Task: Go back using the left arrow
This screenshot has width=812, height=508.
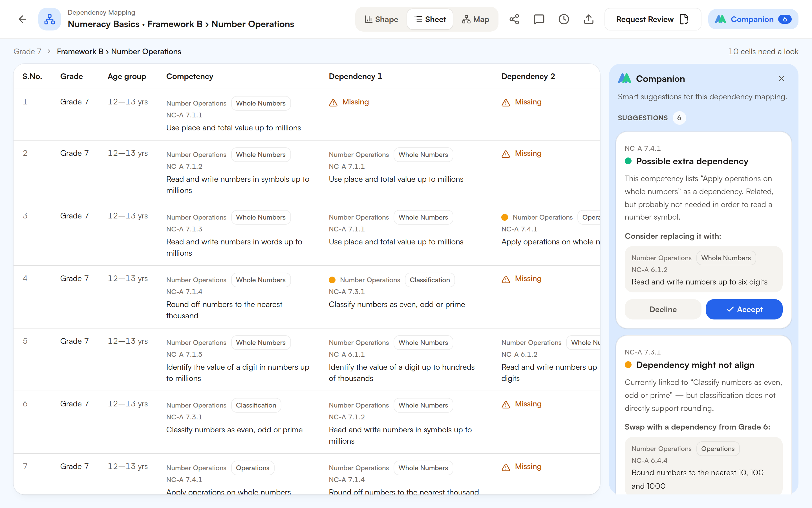Action: (x=22, y=19)
